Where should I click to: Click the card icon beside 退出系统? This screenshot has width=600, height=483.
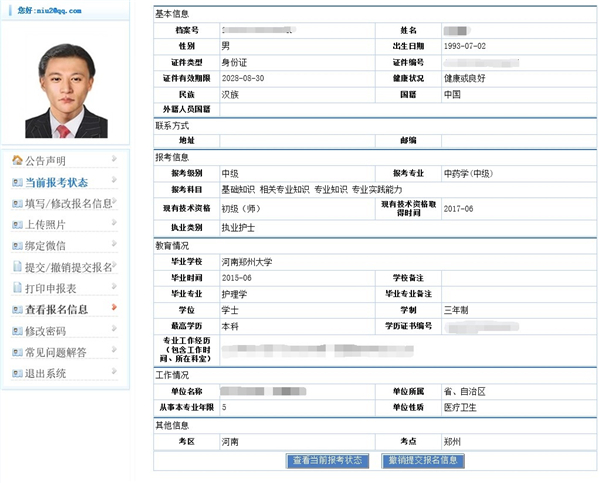click(17, 373)
